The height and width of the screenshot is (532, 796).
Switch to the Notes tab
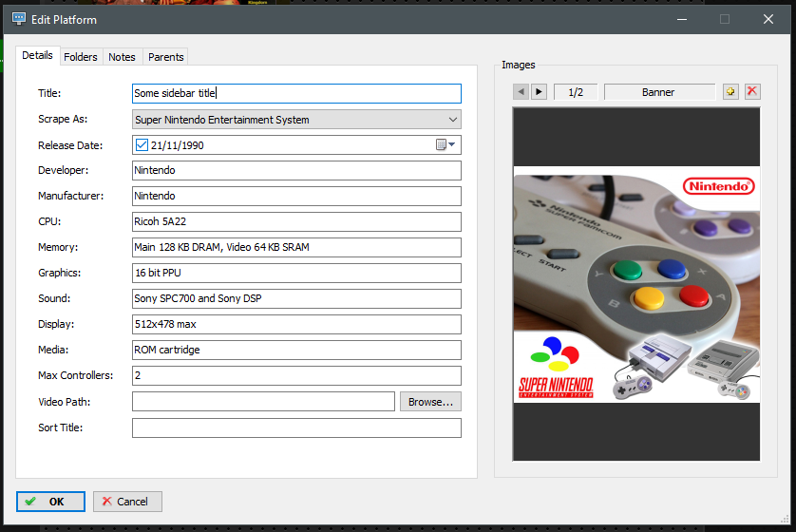click(x=122, y=57)
